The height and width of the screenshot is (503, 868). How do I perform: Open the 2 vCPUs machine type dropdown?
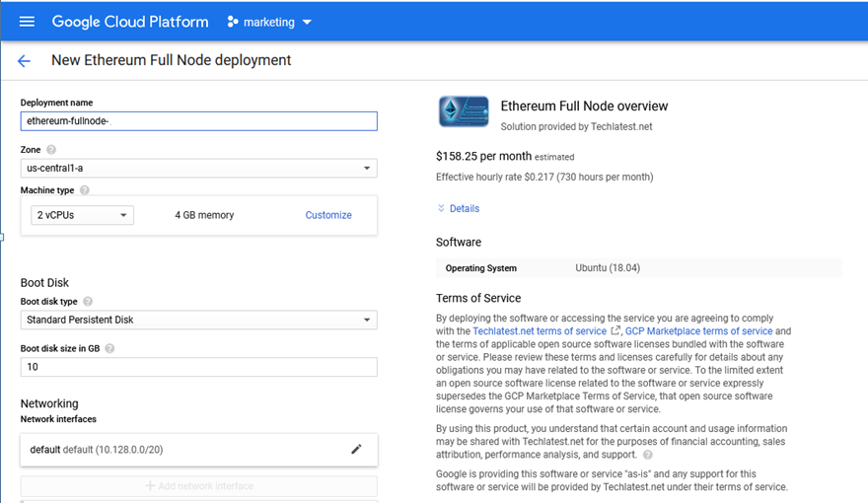point(82,215)
